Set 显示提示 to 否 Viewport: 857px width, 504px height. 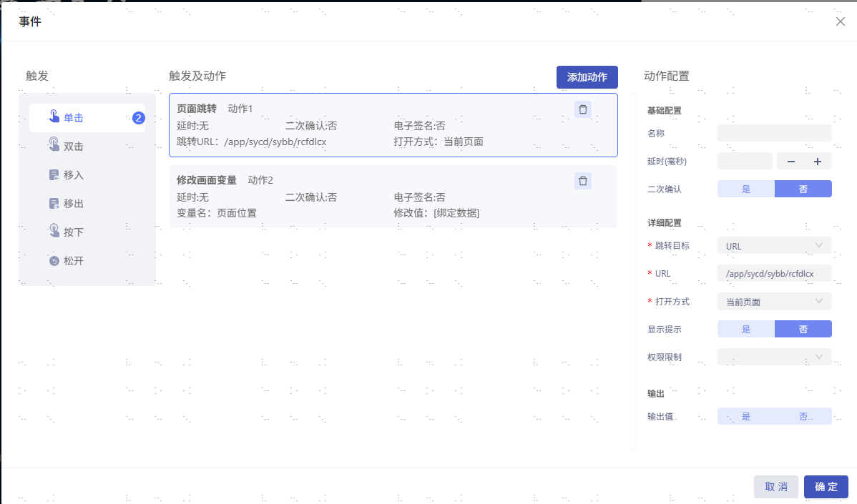click(803, 329)
